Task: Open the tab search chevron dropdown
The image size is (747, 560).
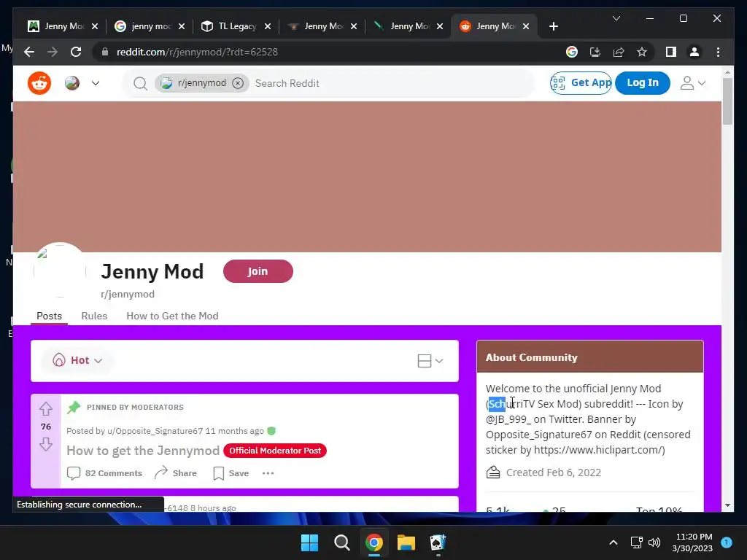Action: click(616, 18)
